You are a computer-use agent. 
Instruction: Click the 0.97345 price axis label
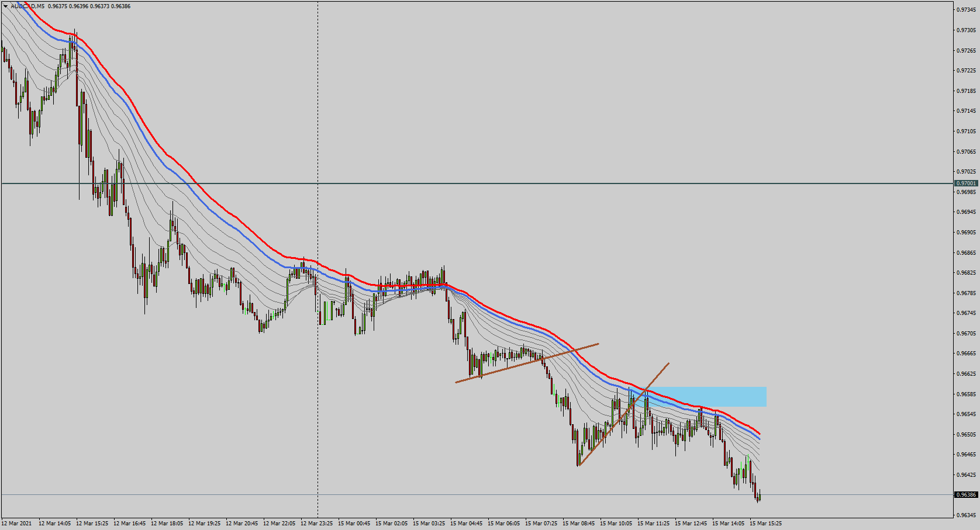pos(966,10)
